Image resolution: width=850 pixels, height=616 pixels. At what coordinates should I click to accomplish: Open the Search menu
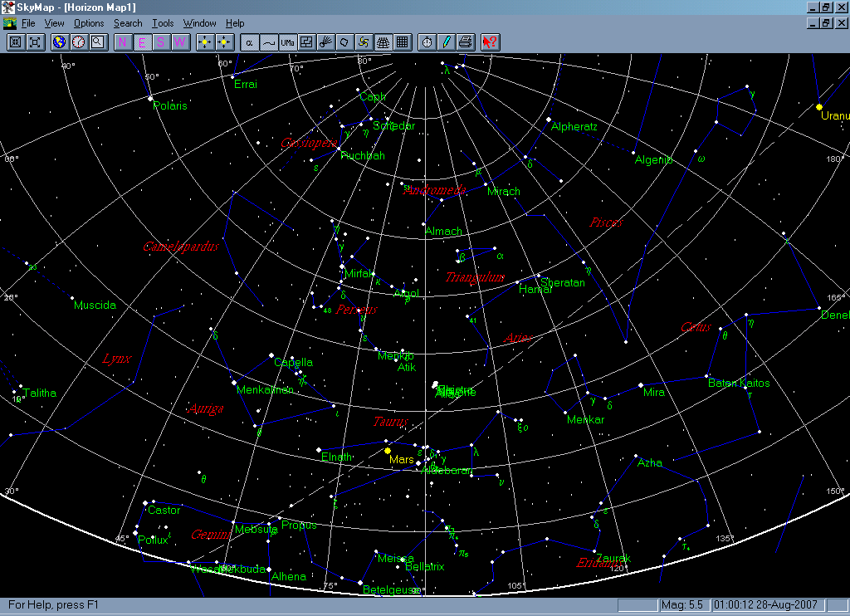pos(128,23)
